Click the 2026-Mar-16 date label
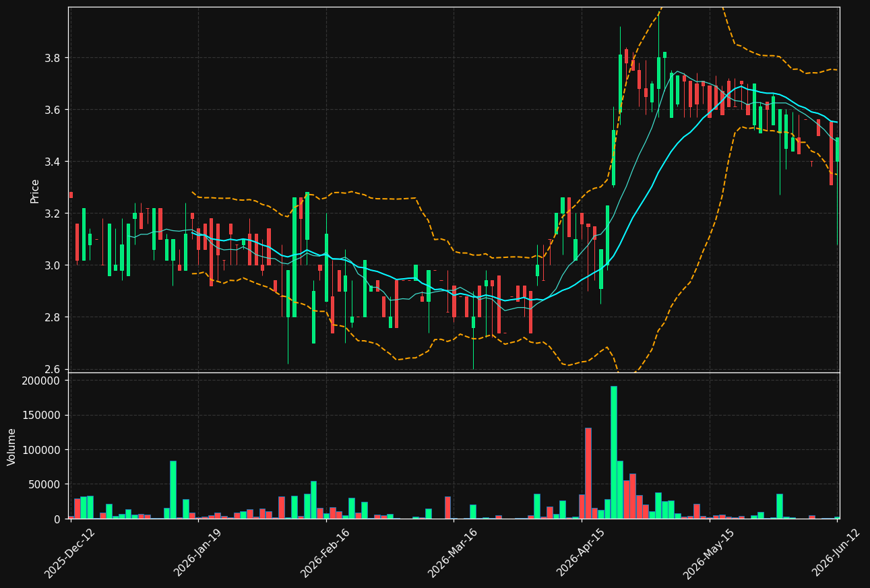 click(x=453, y=553)
